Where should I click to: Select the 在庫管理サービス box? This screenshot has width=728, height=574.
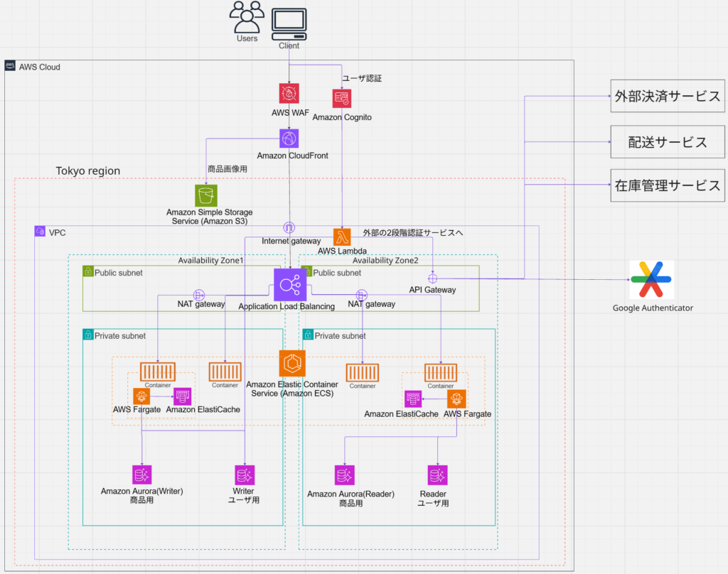click(667, 185)
